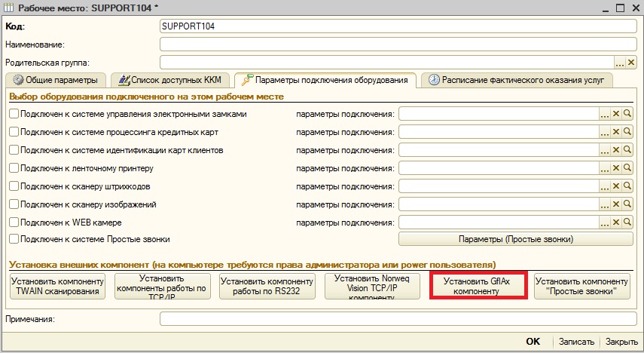Click Установить компоненту работы по RS232

[x=267, y=287]
